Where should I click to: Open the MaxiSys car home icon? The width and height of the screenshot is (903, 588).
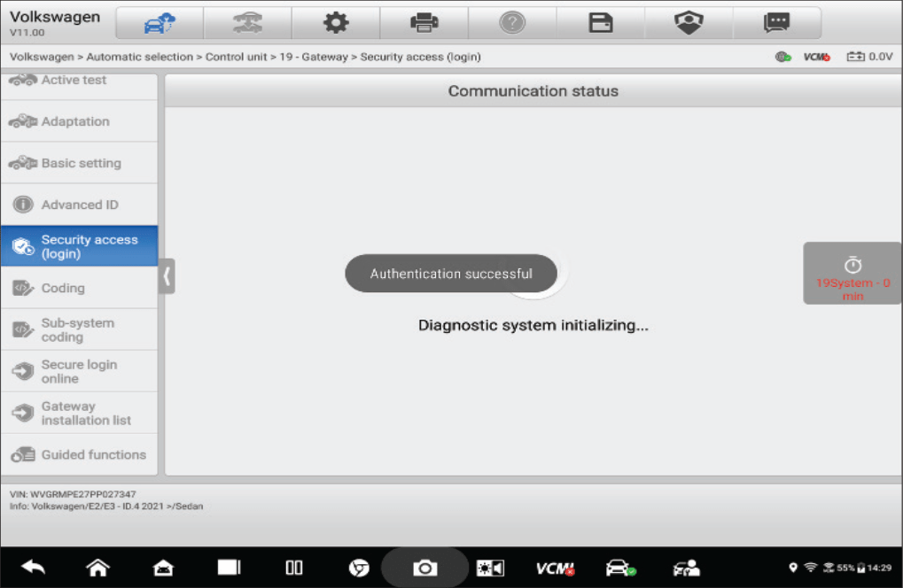click(164, 568)
